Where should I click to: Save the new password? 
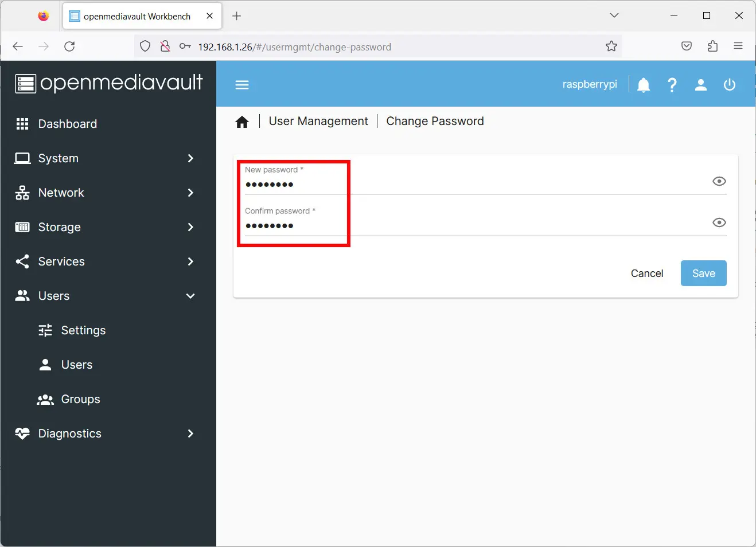point(703,273)
